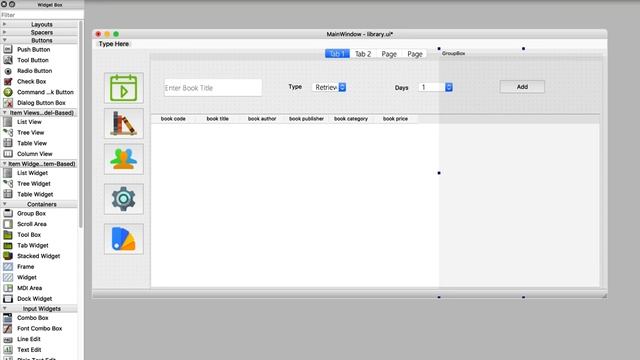Focus the Widget Box Filter field

42,15
